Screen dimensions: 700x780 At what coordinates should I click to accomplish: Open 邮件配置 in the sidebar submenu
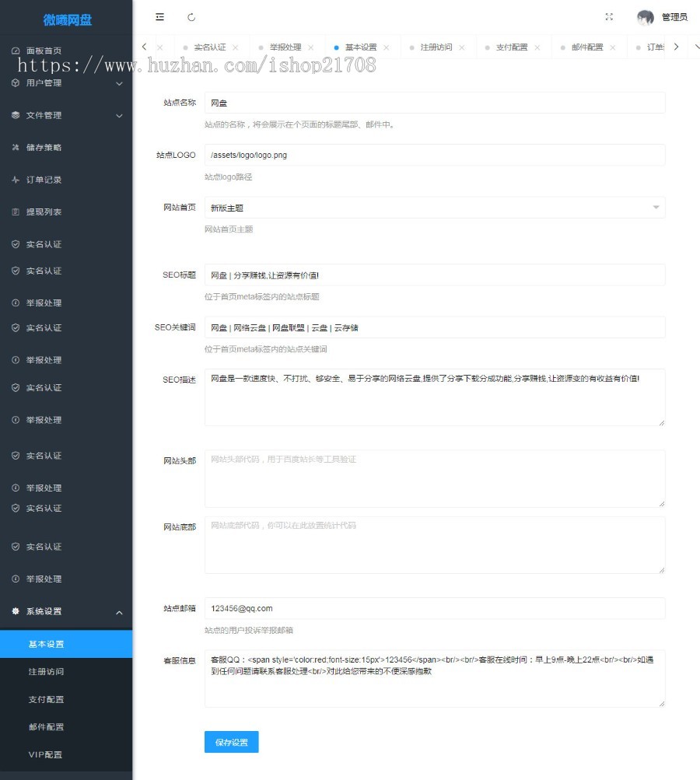(66, 727)
